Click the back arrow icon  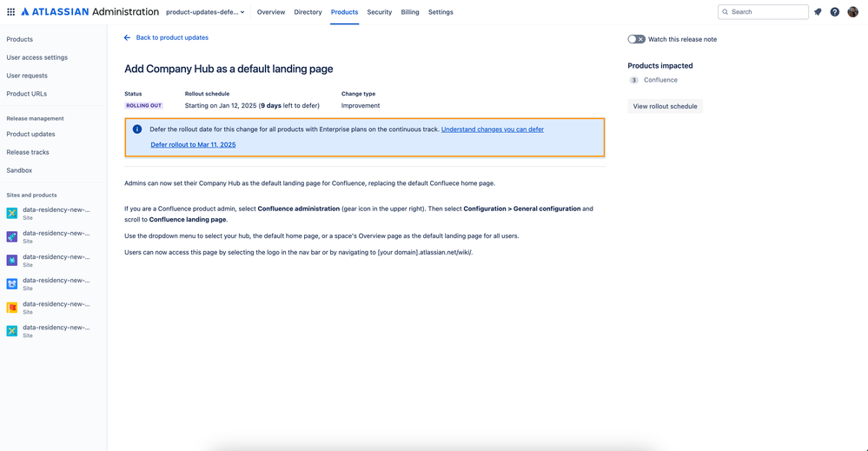point(128,37)
